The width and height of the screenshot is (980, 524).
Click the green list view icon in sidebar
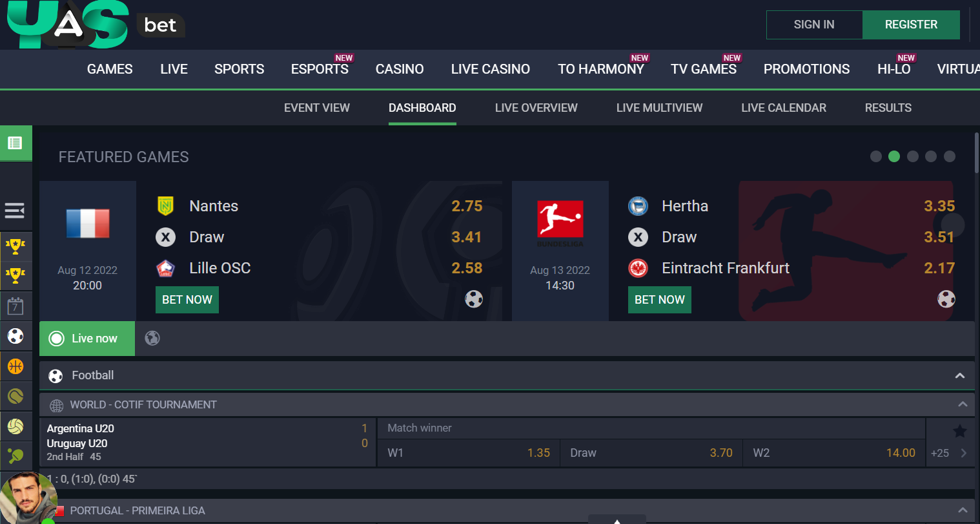tap(15, 143)
